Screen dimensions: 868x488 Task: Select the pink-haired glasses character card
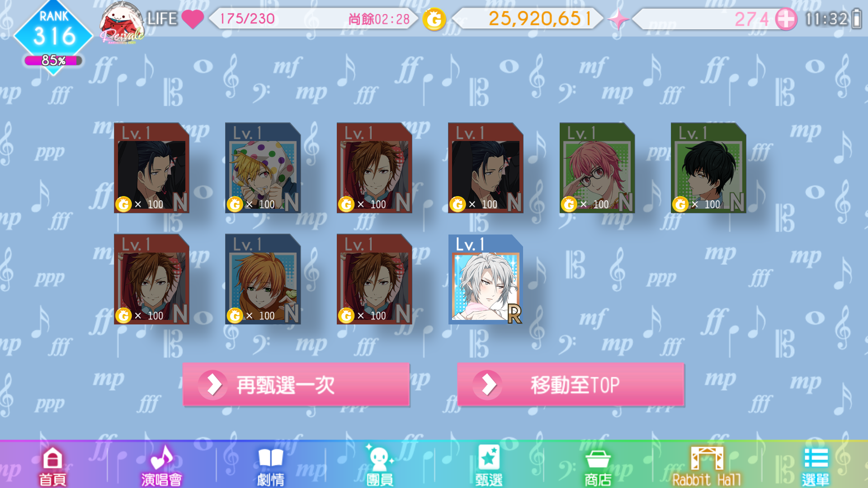(597, 168)
